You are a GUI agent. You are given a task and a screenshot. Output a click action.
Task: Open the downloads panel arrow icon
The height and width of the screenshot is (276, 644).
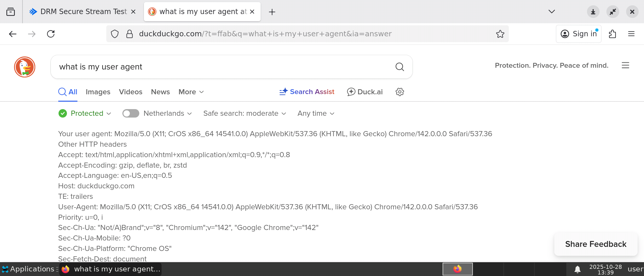click(x=593, y=12)
